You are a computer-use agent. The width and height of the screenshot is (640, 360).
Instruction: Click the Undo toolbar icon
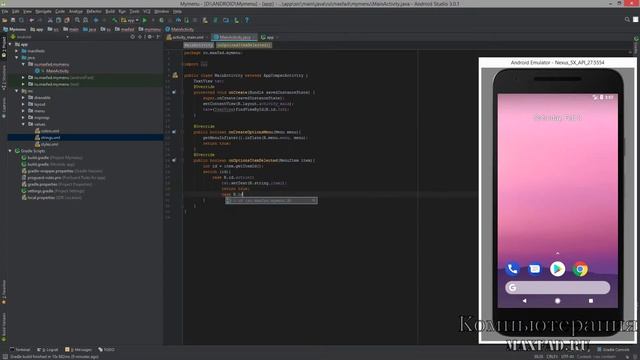tap(31, 20)
